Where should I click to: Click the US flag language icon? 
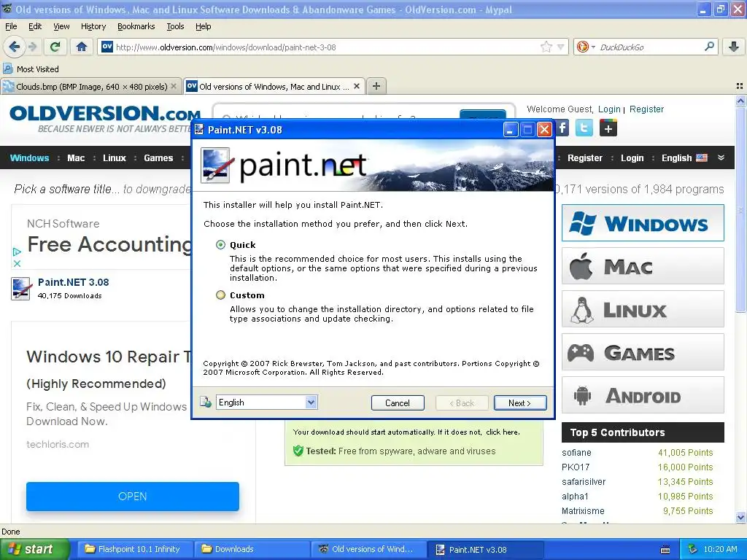[x=702, y=158]
